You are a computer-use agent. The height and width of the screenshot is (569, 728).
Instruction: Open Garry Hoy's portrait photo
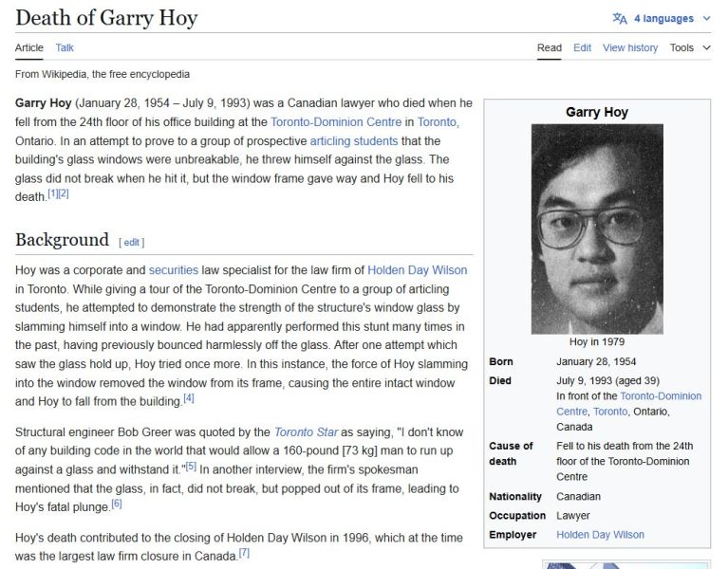pos(596,229)
